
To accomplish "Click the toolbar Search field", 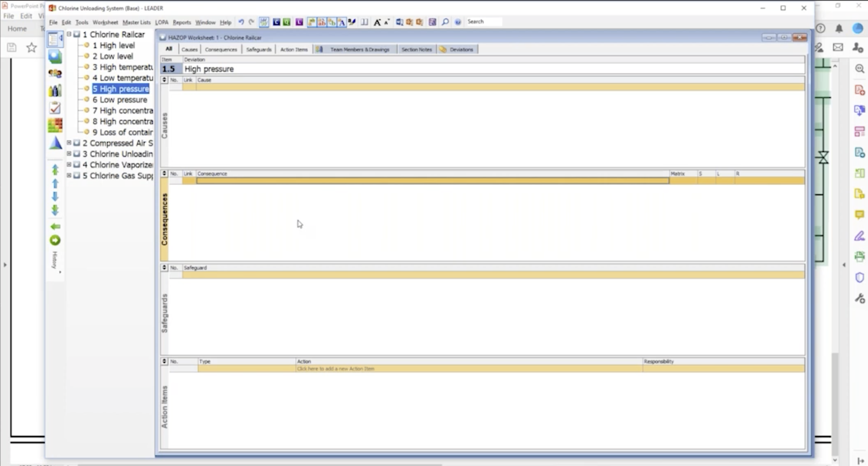I will [483, 22].
